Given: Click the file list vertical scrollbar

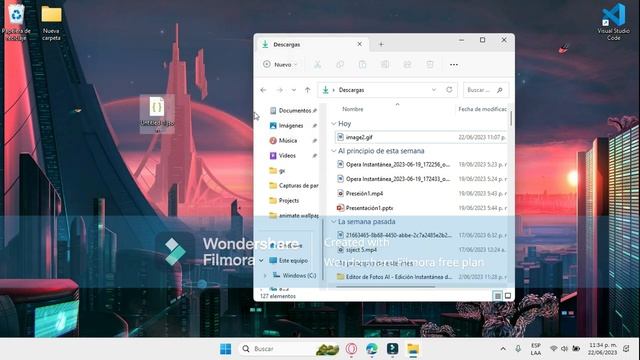Looking at the screenshot, I should click(x=511, y=118).
